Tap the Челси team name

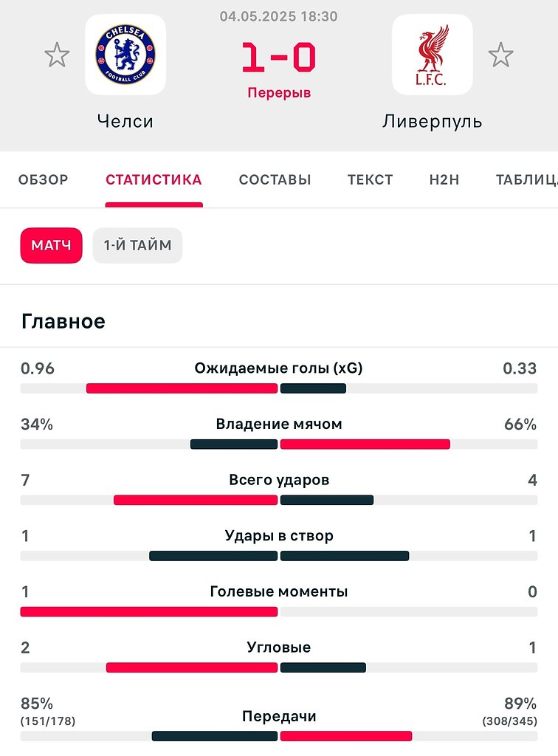click(125, 121)
